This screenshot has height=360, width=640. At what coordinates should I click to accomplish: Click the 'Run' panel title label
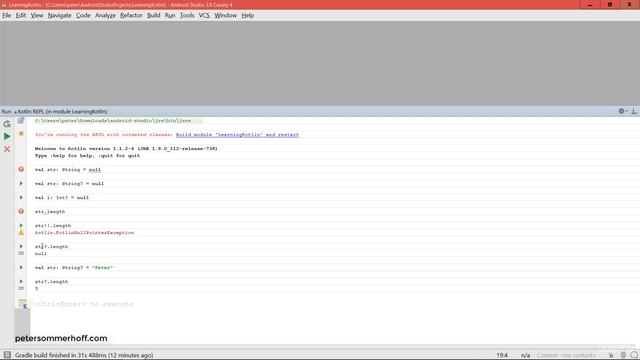6,111
